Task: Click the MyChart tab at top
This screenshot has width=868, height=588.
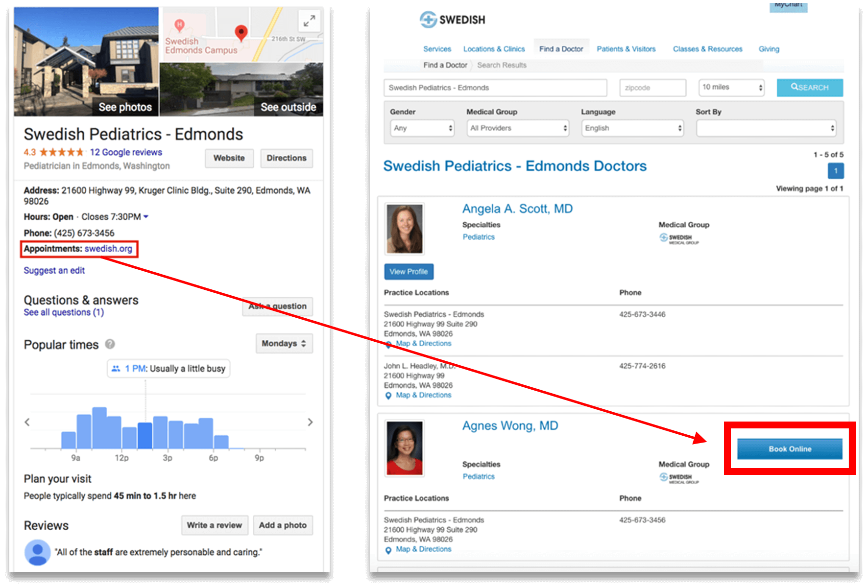Action: (788, 6)
